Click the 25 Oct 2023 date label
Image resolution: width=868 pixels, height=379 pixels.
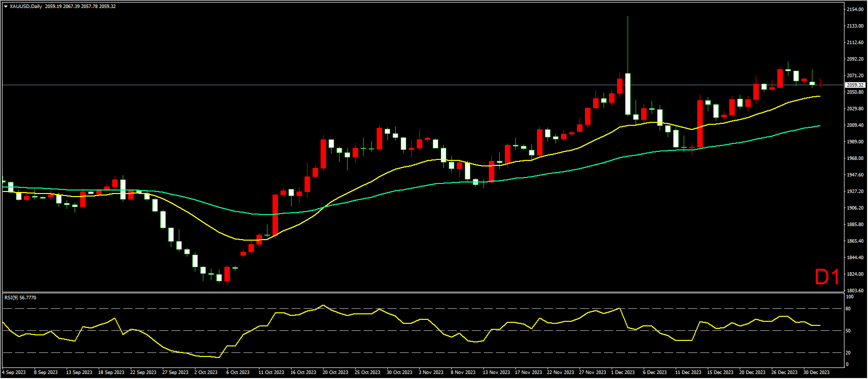pos(367,372)
